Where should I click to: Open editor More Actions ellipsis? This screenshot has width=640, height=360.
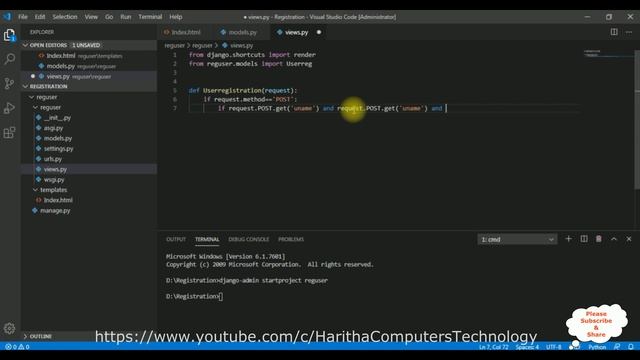(629, 32)
